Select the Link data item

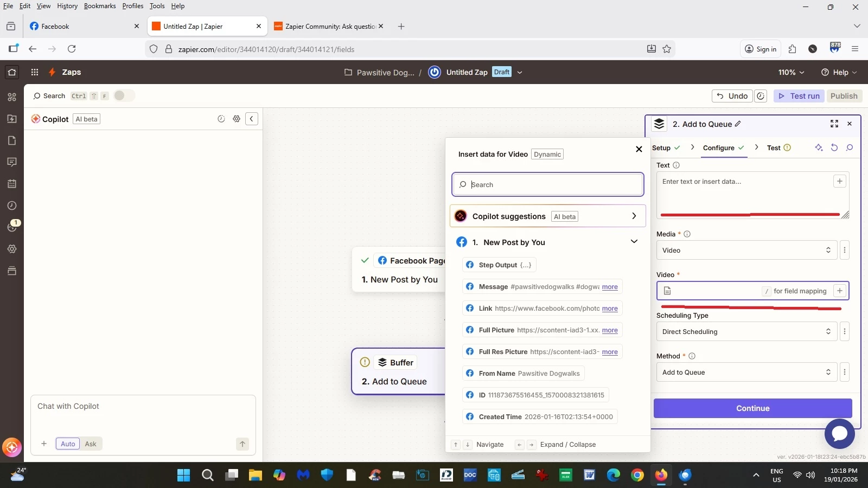tap(542, 309)
